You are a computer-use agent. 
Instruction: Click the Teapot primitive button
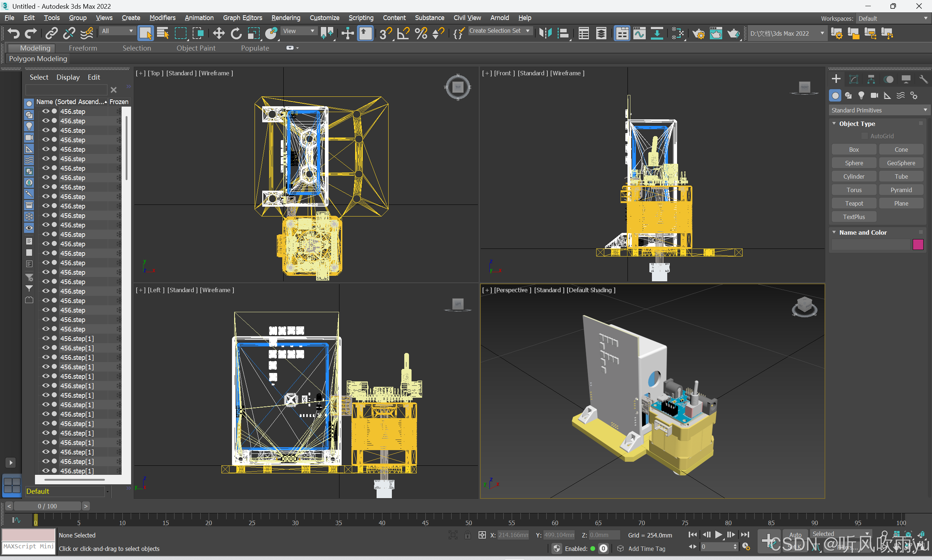pos(853,203)
